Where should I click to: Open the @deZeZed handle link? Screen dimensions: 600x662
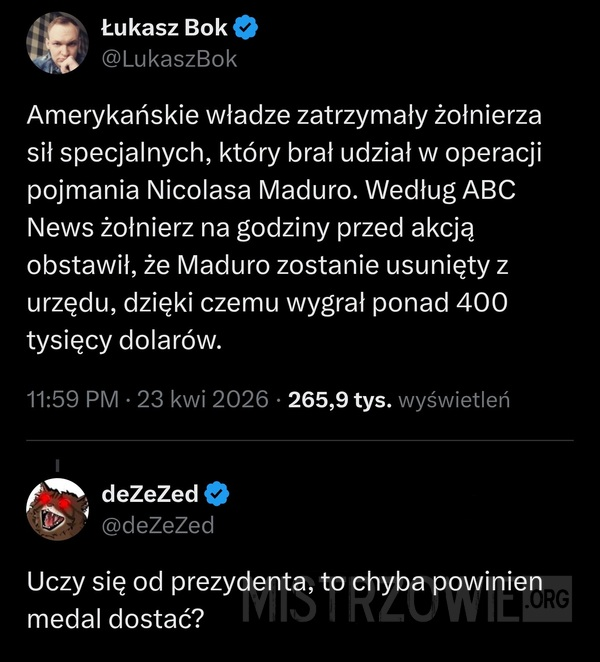(x=157, y=523)
